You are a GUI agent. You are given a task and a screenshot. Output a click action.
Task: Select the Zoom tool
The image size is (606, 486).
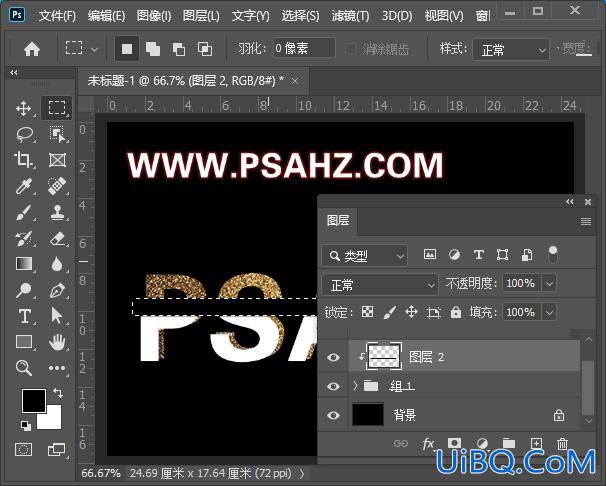click(24, 368)
